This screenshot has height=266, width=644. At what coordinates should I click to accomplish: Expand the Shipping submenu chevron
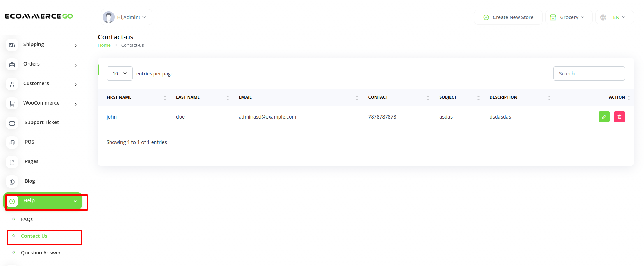pos(76,46)
